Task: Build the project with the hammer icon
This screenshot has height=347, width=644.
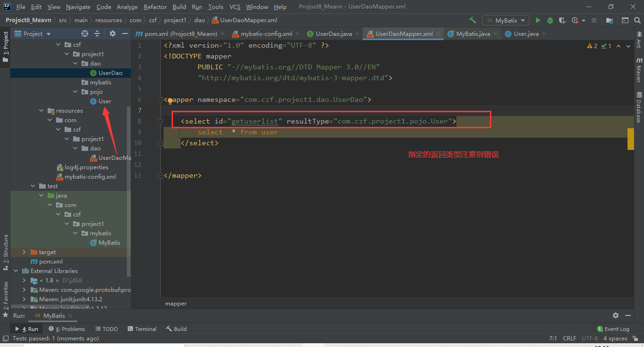Action: pyautogui.click(x=473, y=20)
